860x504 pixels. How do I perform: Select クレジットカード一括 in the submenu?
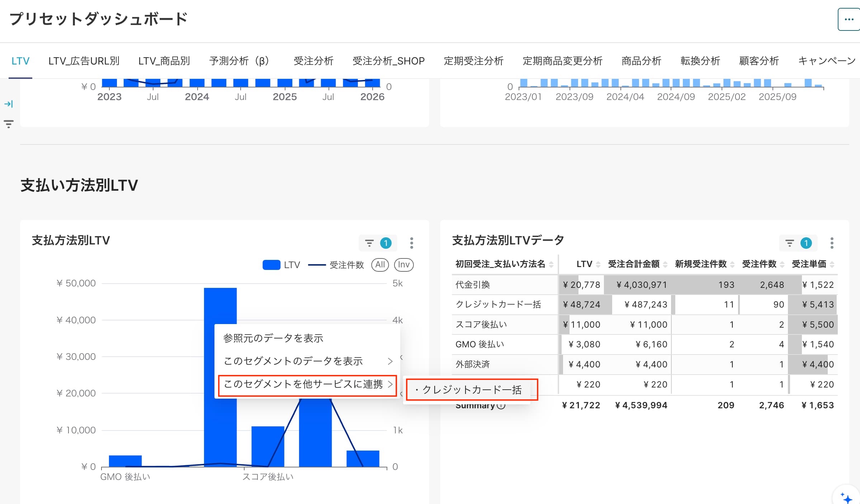[472, 390]
